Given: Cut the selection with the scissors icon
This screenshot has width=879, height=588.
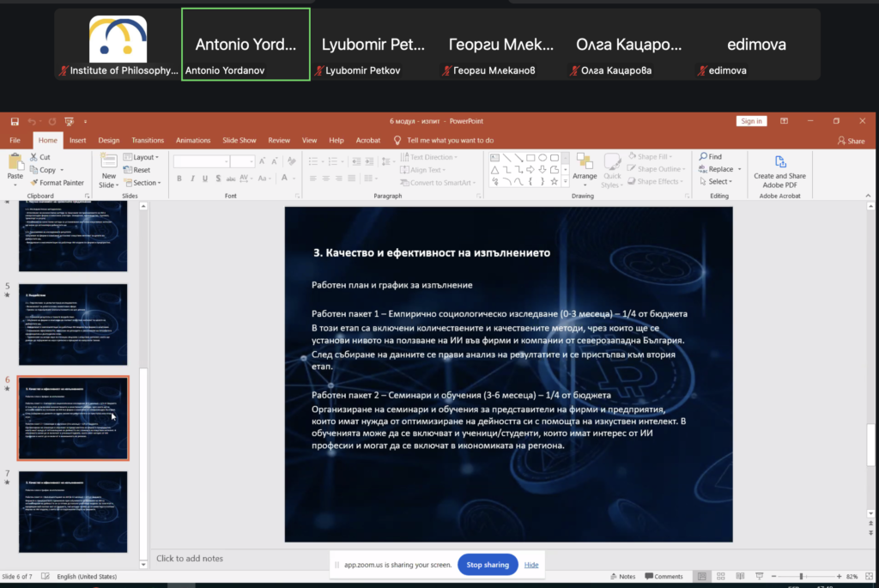Looking at the screenshot, I should (34, 157).
